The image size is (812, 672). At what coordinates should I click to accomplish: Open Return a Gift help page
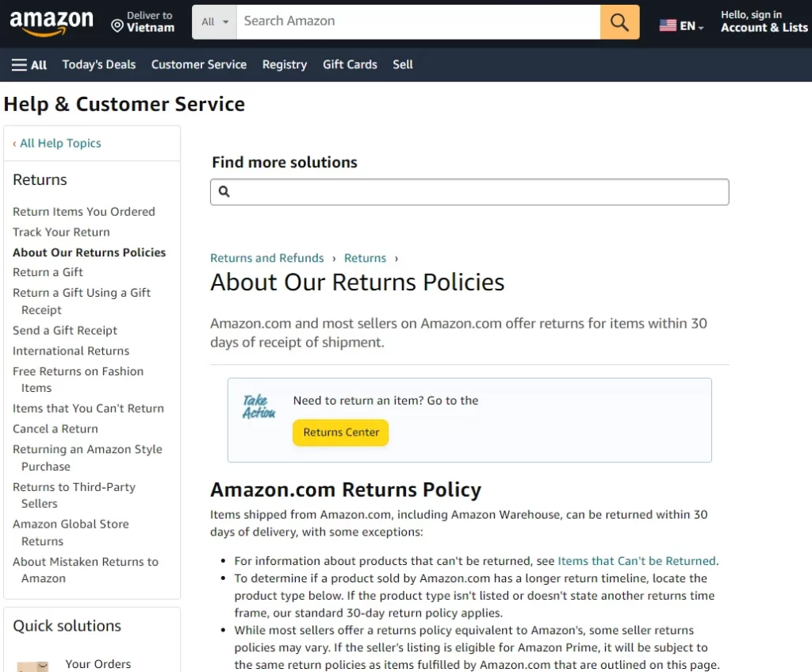(48, 273)
